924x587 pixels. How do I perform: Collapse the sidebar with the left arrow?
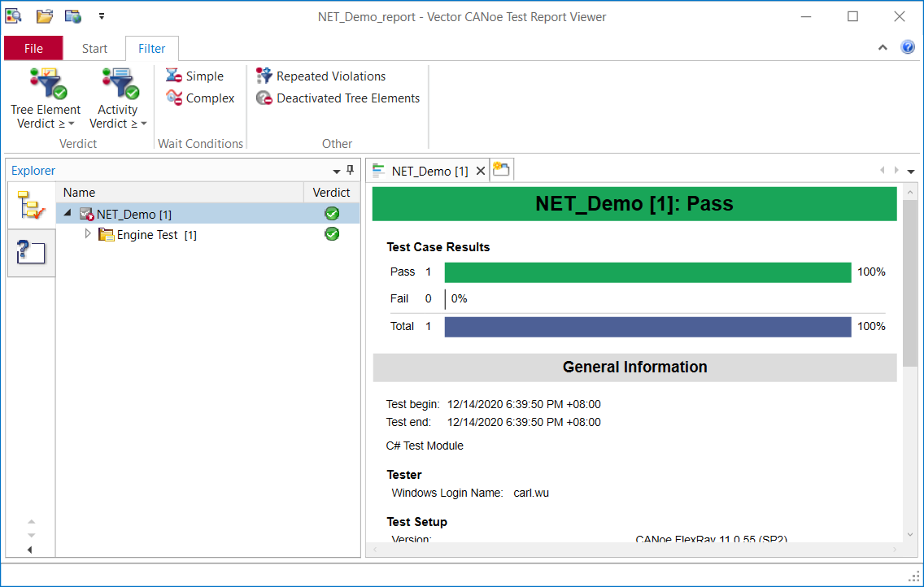(x=29, y=550)
